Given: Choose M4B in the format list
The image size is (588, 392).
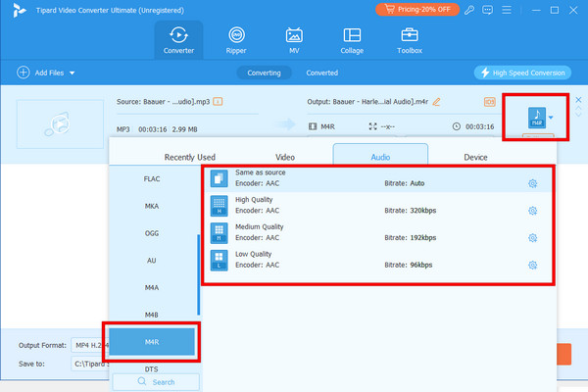Looking at the screenshot, I should [x=152, y=315].
